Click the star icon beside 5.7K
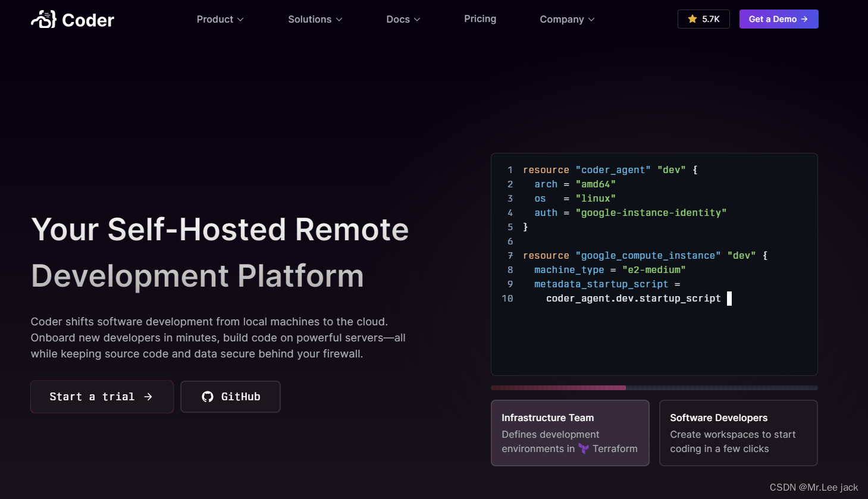Viewport: 868px width, 499px height. click(x=692, y=19)
